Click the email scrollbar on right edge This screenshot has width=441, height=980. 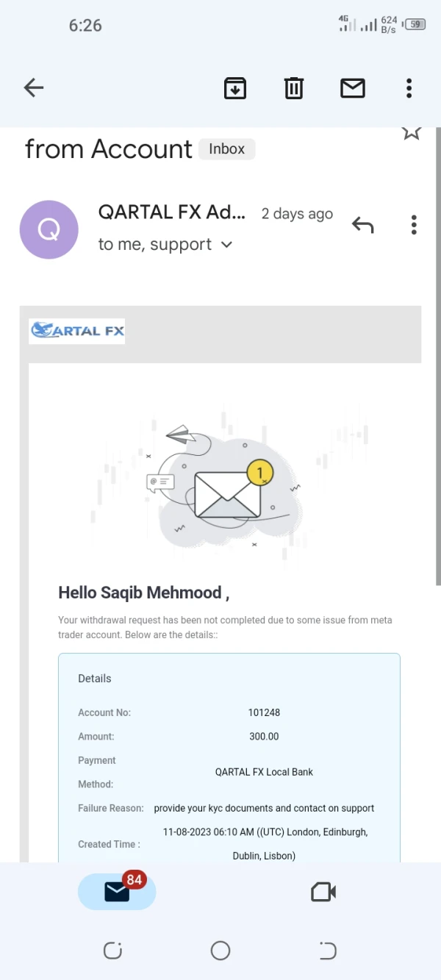[438, 353]
